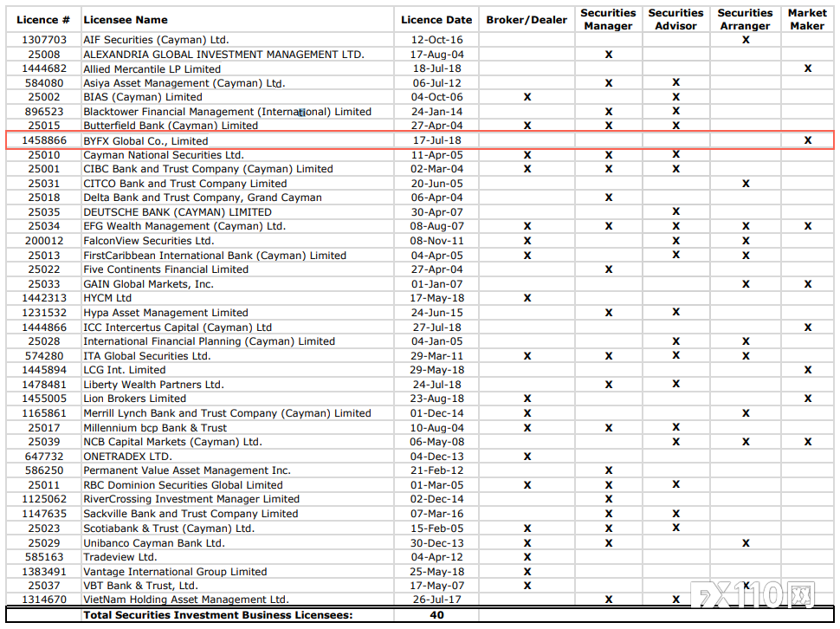Screen dimensions: 840x629
Task: Select "Lion Brokers Limited"
Action: 134,399
